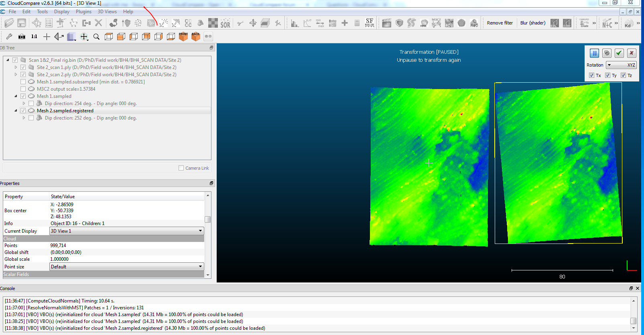Click the red X to cancel transformation
This screenshot has width=644, height=335.
point(632,53)
